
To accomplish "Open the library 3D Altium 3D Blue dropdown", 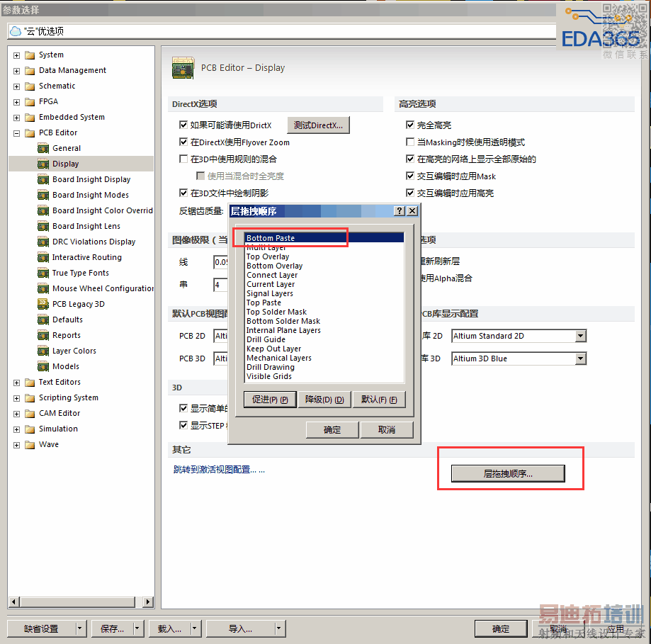I will tap(581, 358).
